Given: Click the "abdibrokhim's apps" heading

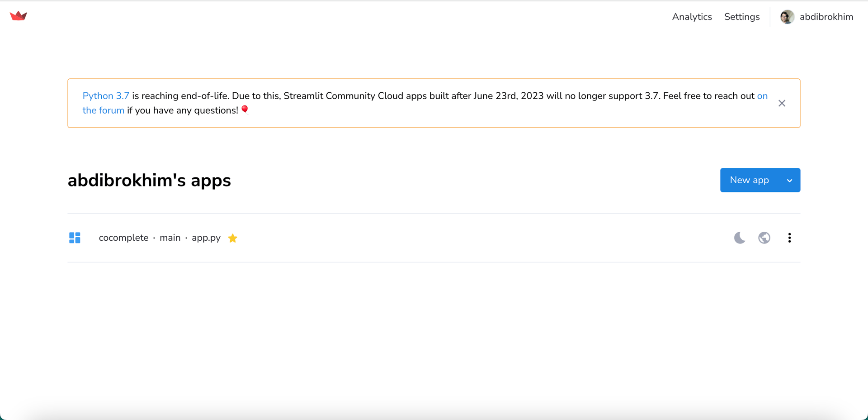Looking at the screenshot, I should click(149, 180).
